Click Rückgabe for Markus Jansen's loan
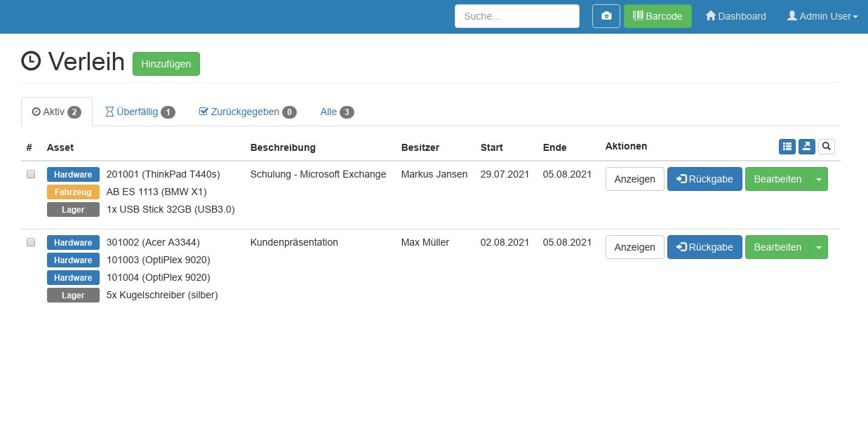This screenshot has width=868, height=445. (x=705, y=179)
